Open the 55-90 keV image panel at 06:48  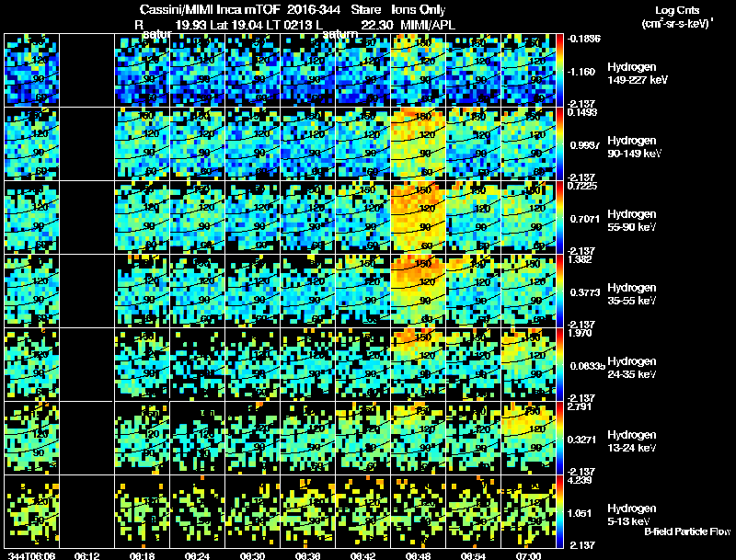click(x=418, y=218)
